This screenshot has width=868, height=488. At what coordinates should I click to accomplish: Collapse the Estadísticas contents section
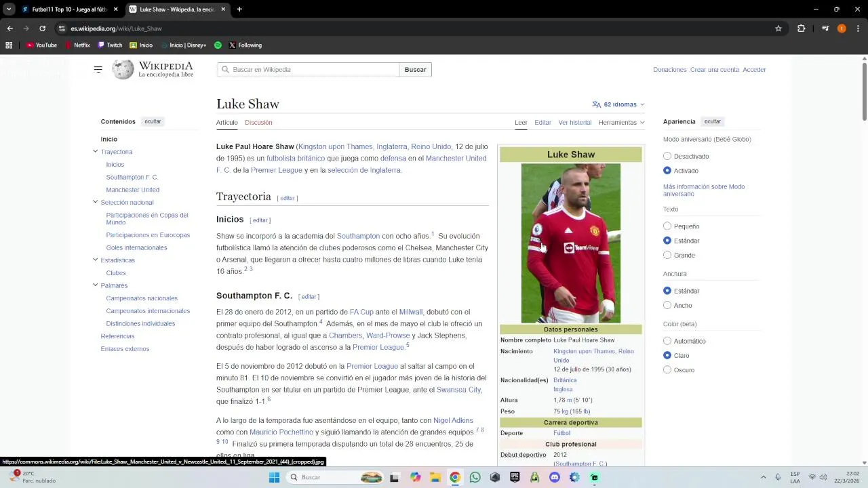click(95, 260)
